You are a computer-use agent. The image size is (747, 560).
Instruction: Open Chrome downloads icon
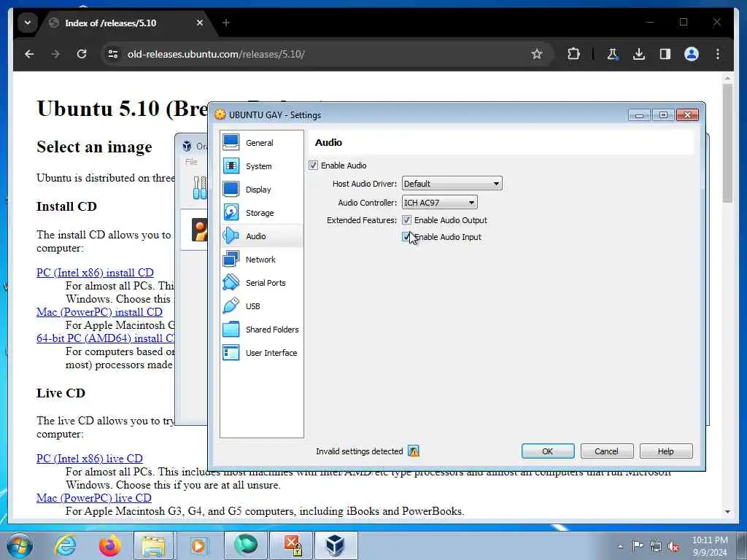pyautogui.click(x=639, y=54)
